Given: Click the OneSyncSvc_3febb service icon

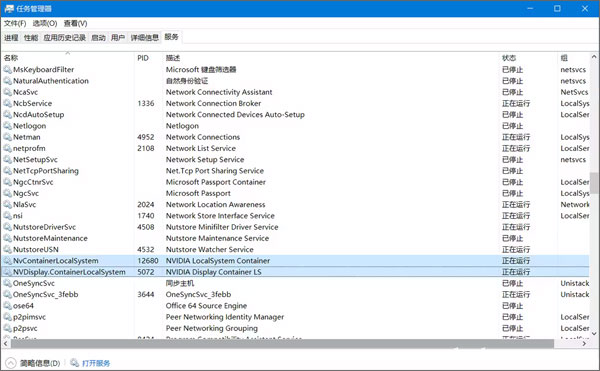Looking at the screenshot, I should [7, 295].
